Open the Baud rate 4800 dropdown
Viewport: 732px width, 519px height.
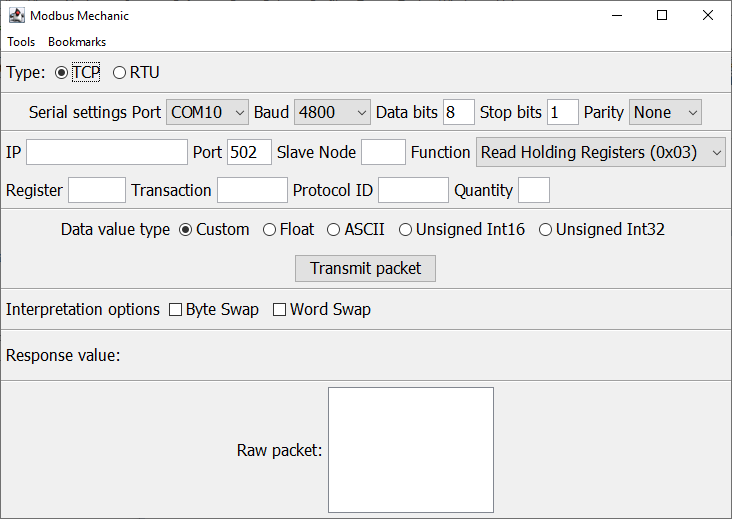pos(332,112)
